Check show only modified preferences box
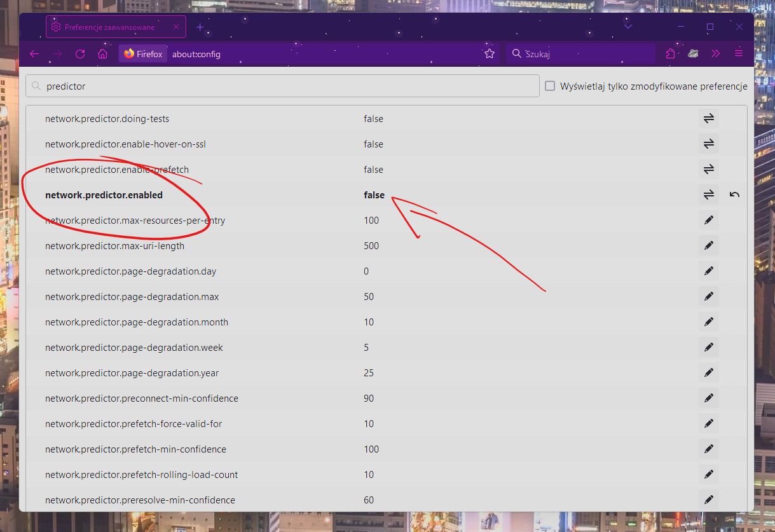The width and height of the screenshot is (775, 532). [x=550, y=86]
